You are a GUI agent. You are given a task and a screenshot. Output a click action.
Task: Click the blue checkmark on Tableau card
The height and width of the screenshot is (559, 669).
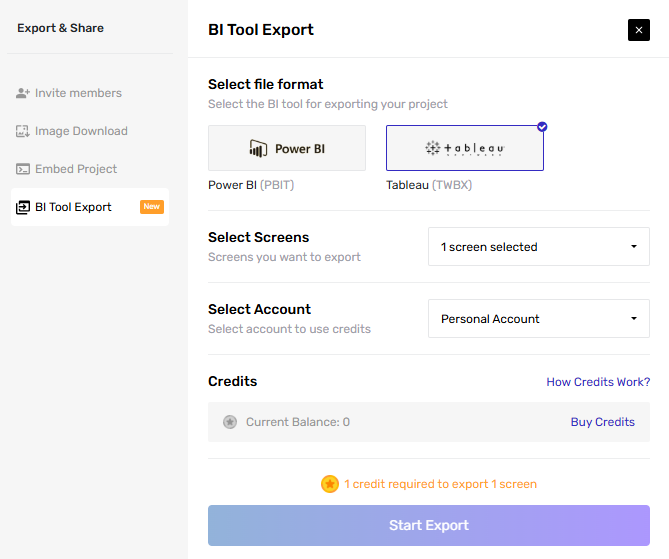[x=542, y=127]
